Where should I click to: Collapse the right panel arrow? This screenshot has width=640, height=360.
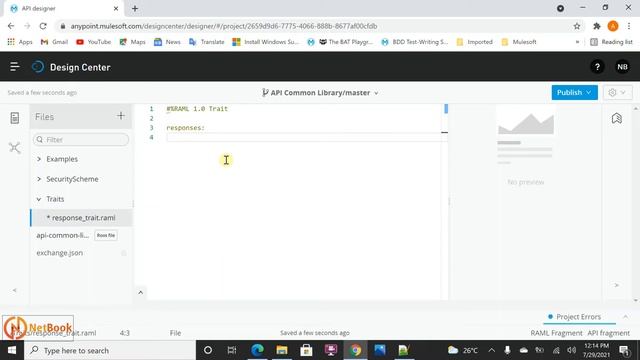click(x=616, y=285)
